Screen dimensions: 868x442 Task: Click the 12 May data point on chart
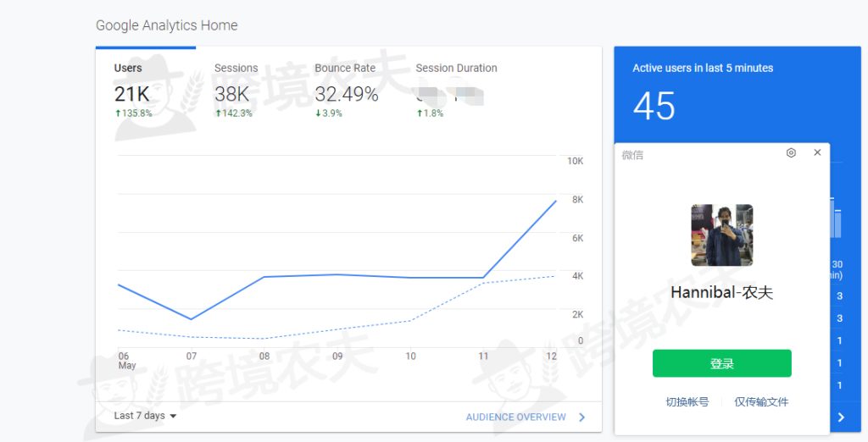click(556, 201)
